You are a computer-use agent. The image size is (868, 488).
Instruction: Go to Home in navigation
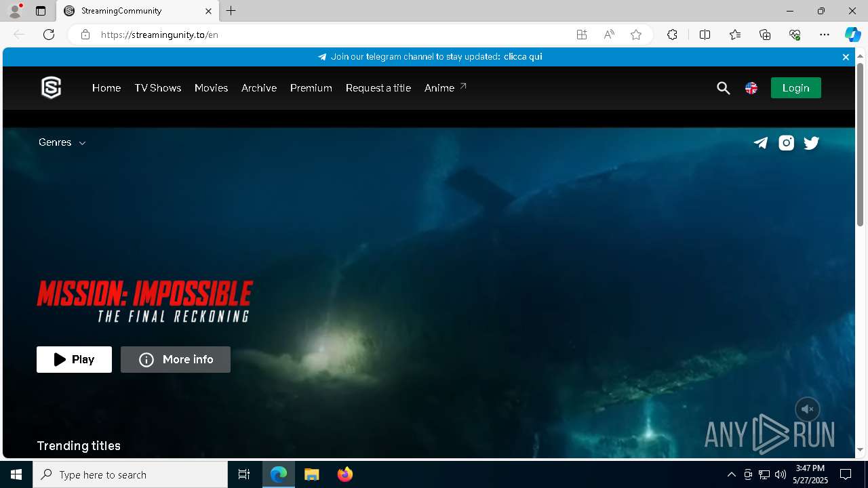(106, 88)
